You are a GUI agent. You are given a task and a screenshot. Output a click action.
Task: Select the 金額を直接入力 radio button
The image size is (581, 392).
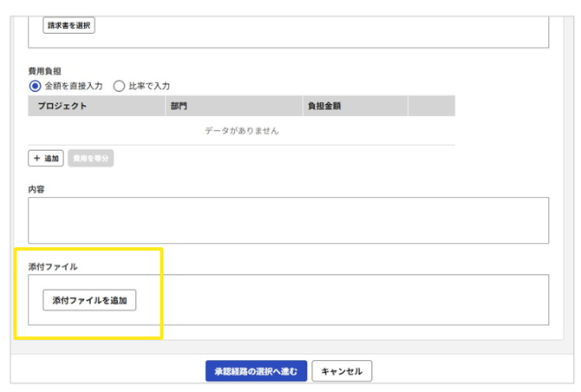point(36,86)
